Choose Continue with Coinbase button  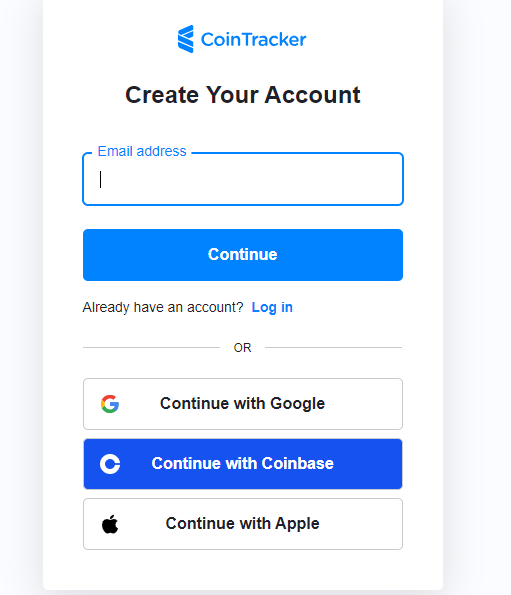[243, 464]
